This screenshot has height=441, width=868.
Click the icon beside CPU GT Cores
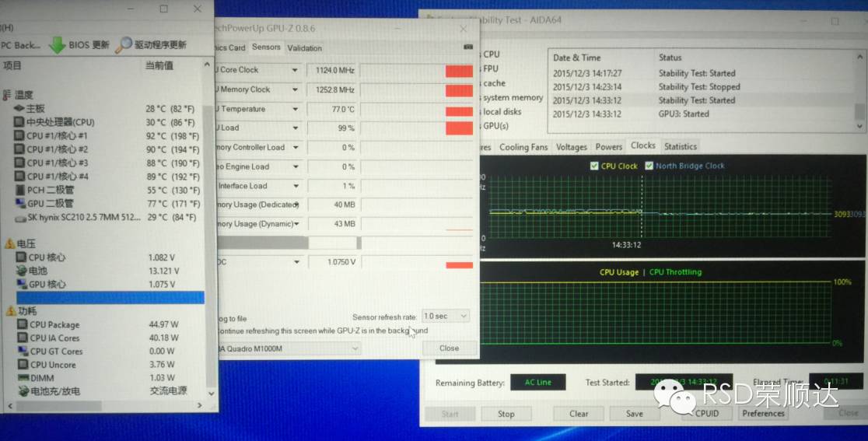coord(23,351)
